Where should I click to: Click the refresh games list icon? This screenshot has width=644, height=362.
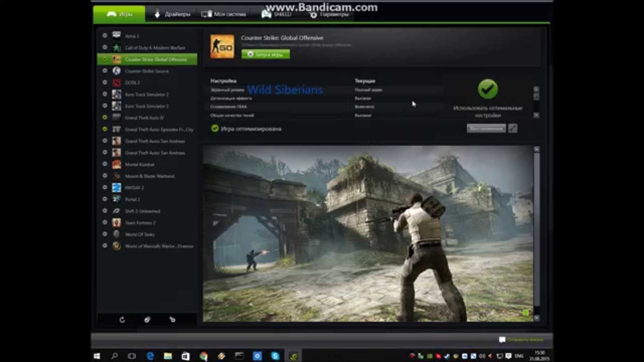click(x=122, y=320)
